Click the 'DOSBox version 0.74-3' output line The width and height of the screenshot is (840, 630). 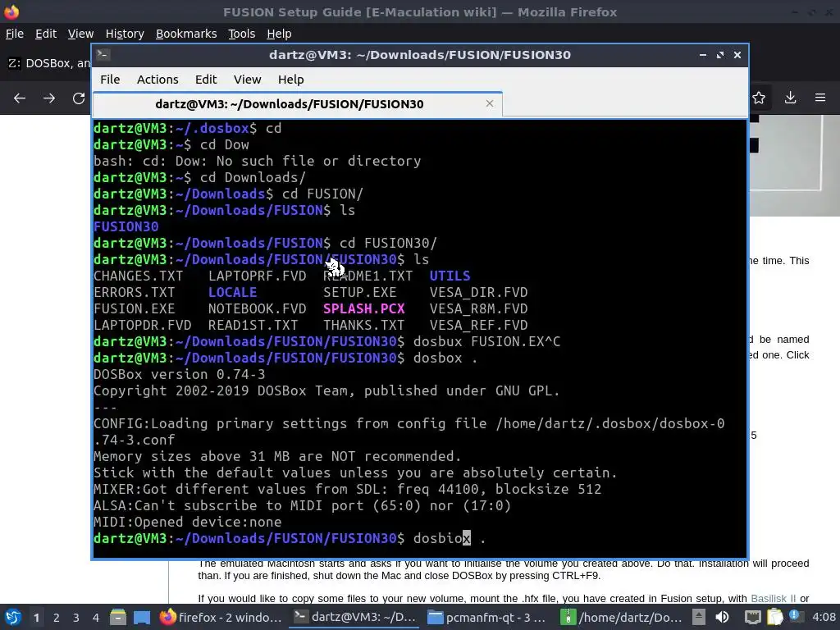[x=179, y=374]
